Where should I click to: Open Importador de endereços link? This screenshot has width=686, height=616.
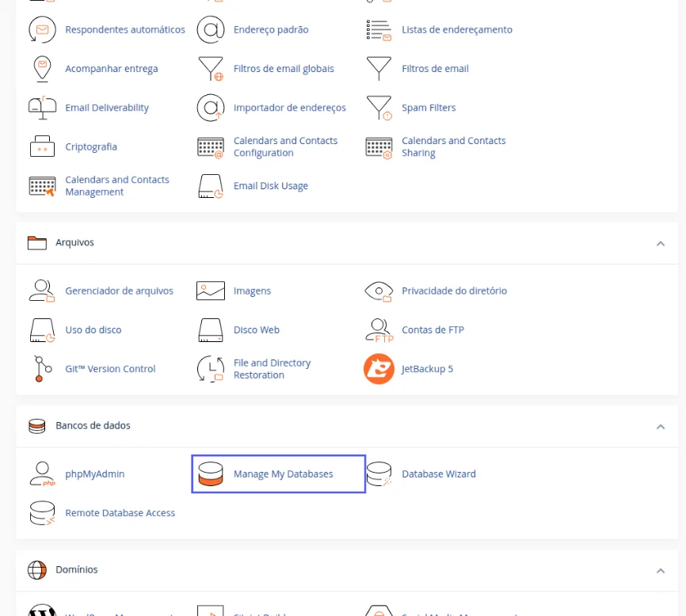click(290, 108)
